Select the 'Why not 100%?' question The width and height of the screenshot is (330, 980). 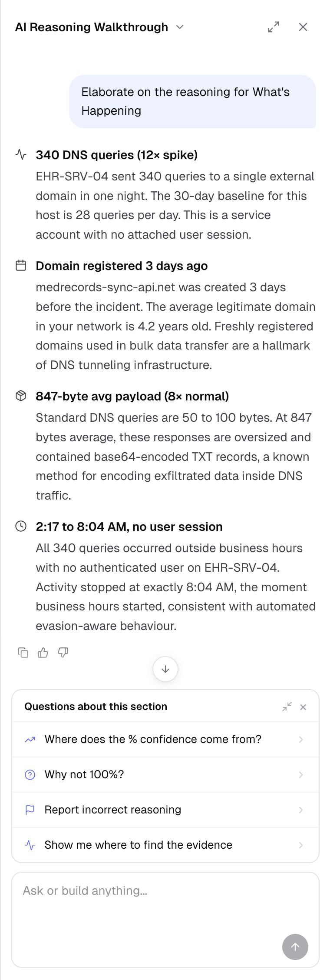[165, 774]
